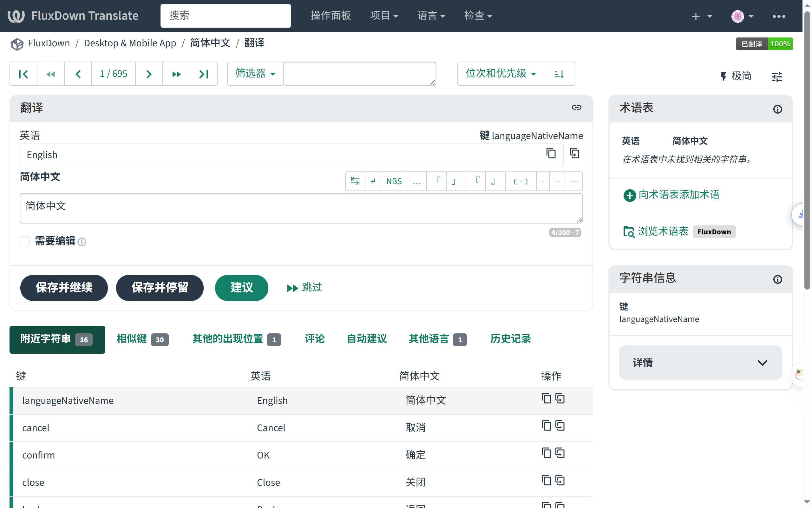
Task: Click FluxDown breadcrumb link
Action: (49, 43)
